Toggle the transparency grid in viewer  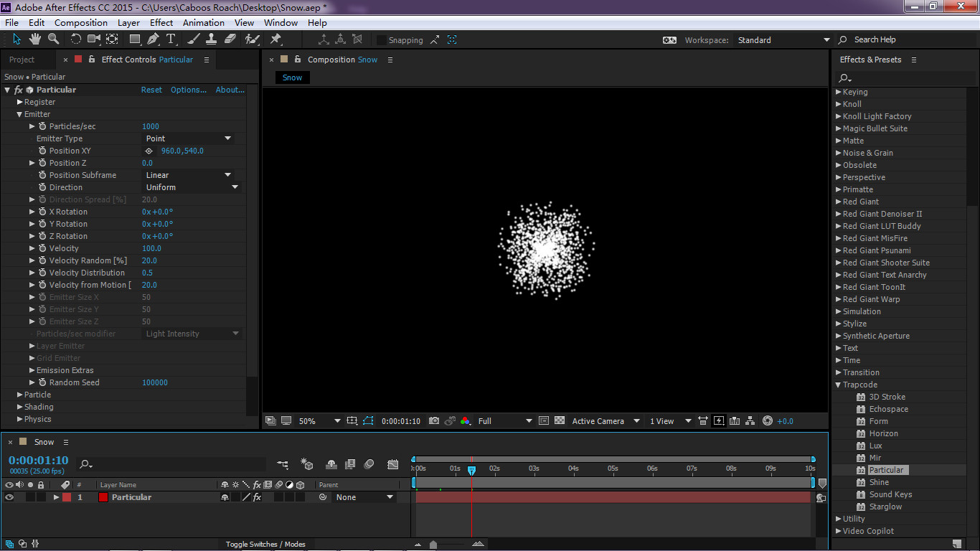(x=560, y=421)
